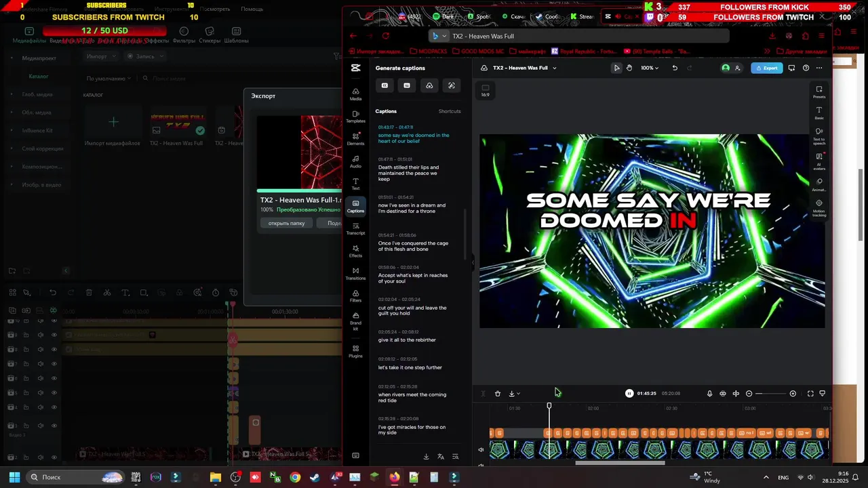Lock Filmora track 7
This screenshot has height=488, width=868.
pyautogui.click(x=26, y=364)
